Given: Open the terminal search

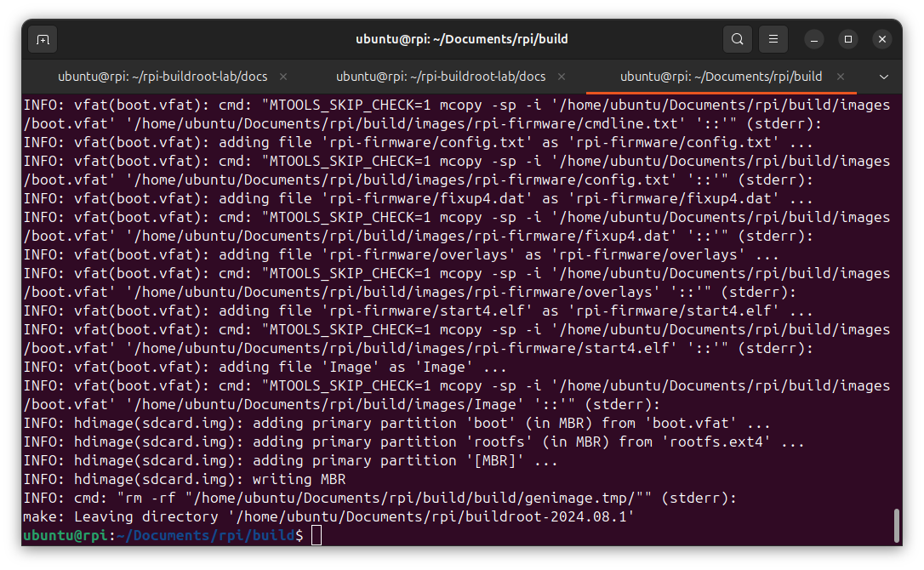Looking at the screenshot, I should [x=737, y=39].
